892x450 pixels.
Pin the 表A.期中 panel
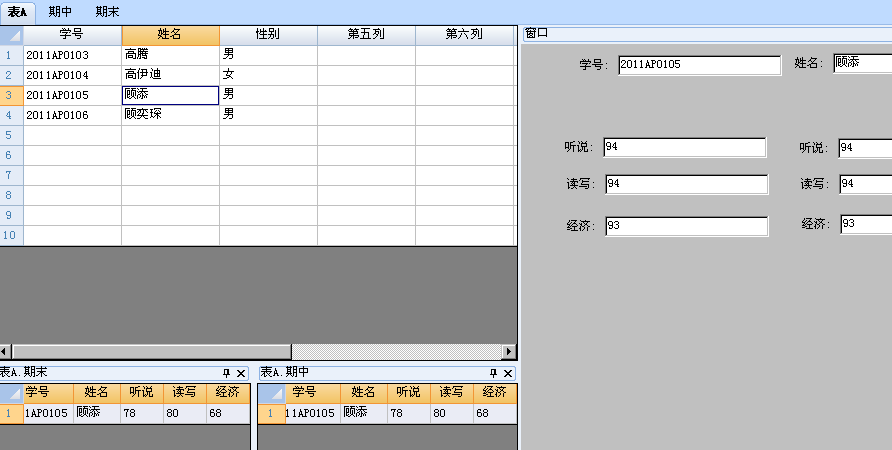[493, 373]
